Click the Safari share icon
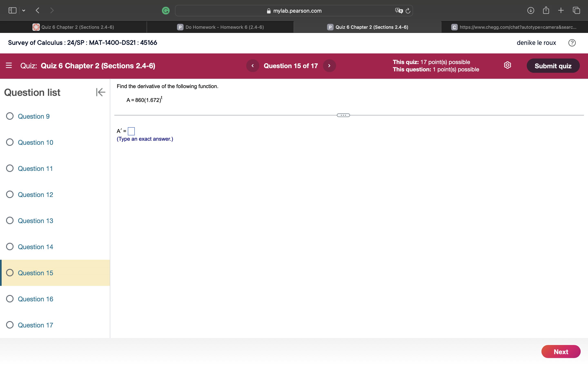The height and width of the screenshot is (367, 588). pos(546,10)
